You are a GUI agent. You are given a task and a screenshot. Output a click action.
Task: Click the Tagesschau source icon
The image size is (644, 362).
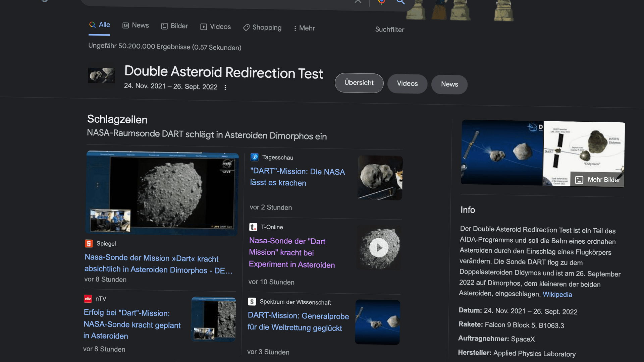tap(255, 157)
